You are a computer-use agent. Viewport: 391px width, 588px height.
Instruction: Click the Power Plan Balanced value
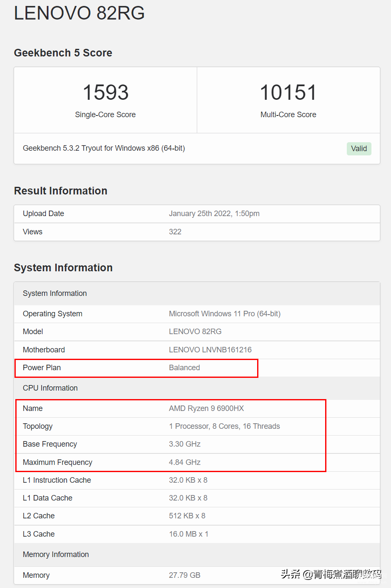click(x=184, y=368)
